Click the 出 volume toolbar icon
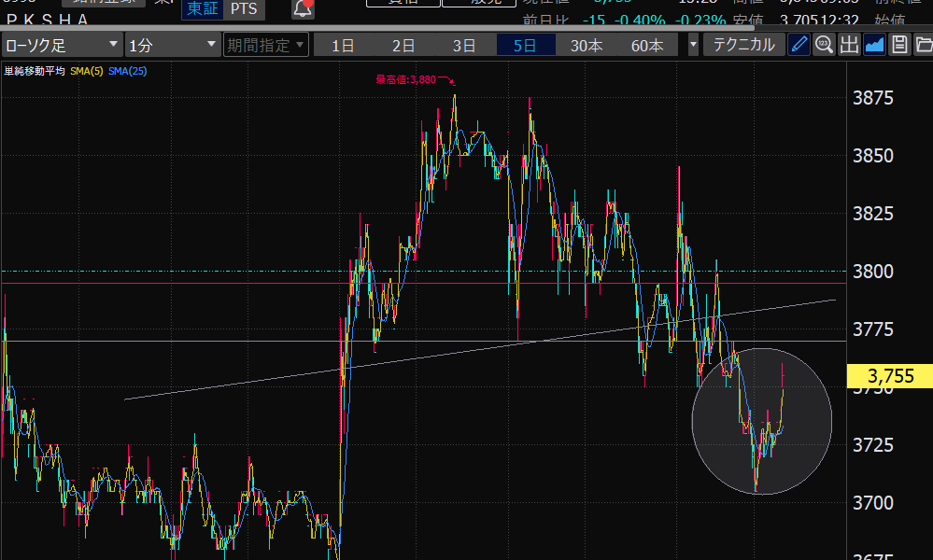This screenshot has height=560, width=933. [849, 45]
